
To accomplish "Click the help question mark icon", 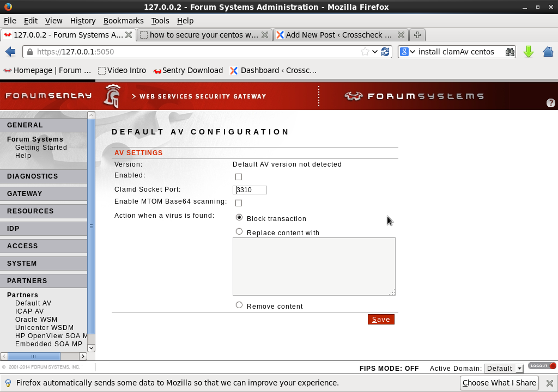I will pos(550,103).
